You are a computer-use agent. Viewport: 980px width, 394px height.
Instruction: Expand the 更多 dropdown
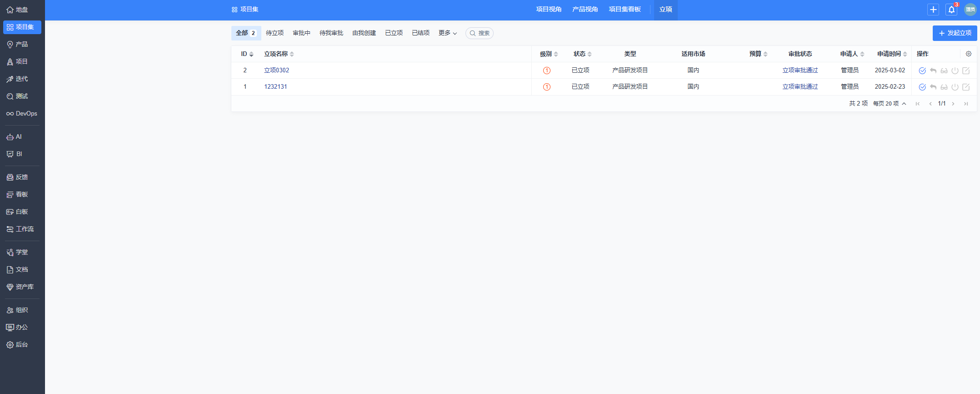(448, 33)
